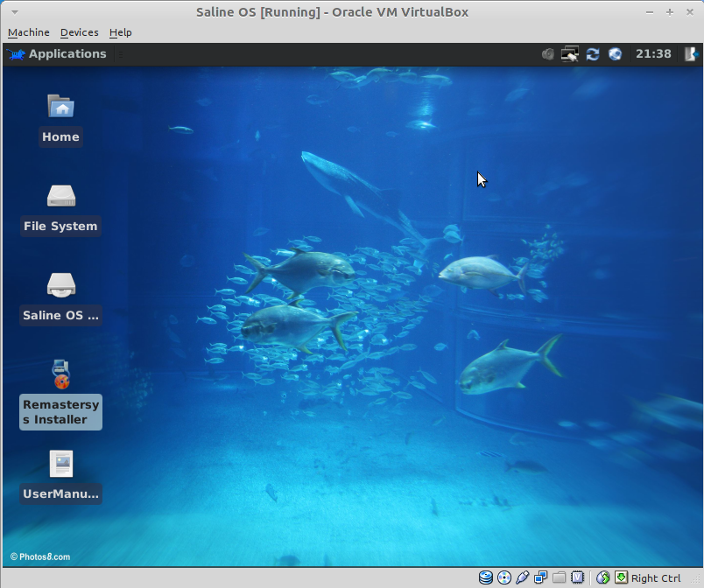Click the shared folders status icon
The image size is (704, 588).
tap(560, 577)
